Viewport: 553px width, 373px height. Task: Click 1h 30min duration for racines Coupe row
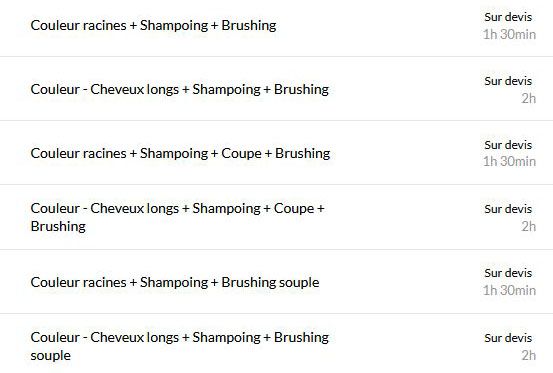pos(509,161)
